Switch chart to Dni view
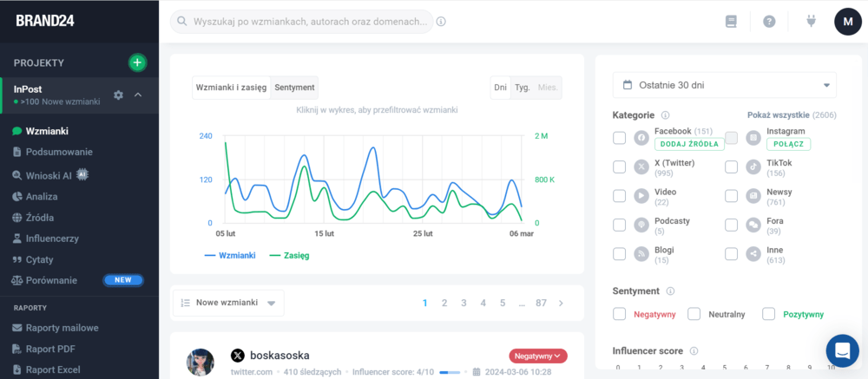 tap(501, 88)
